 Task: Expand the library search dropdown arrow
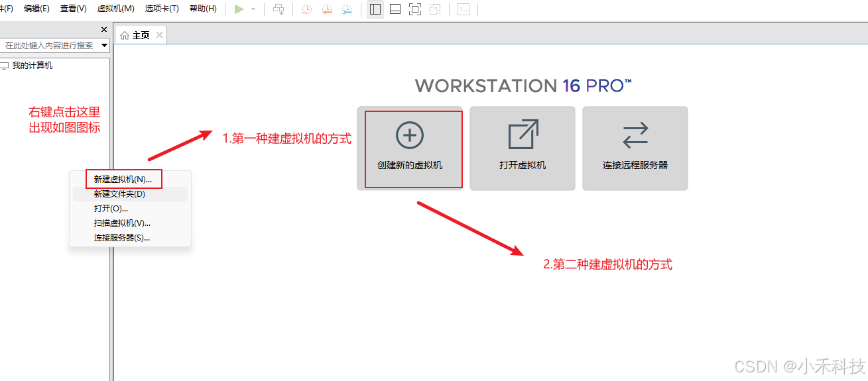click(105, 46)
